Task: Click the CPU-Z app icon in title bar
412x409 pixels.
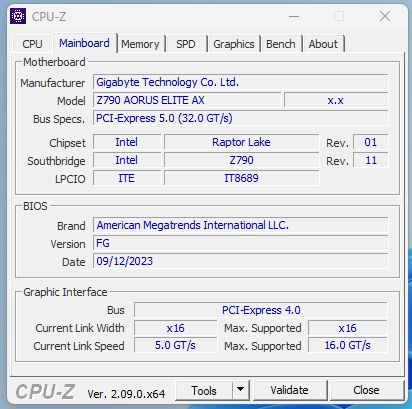Action: click(x=18, y=16)
